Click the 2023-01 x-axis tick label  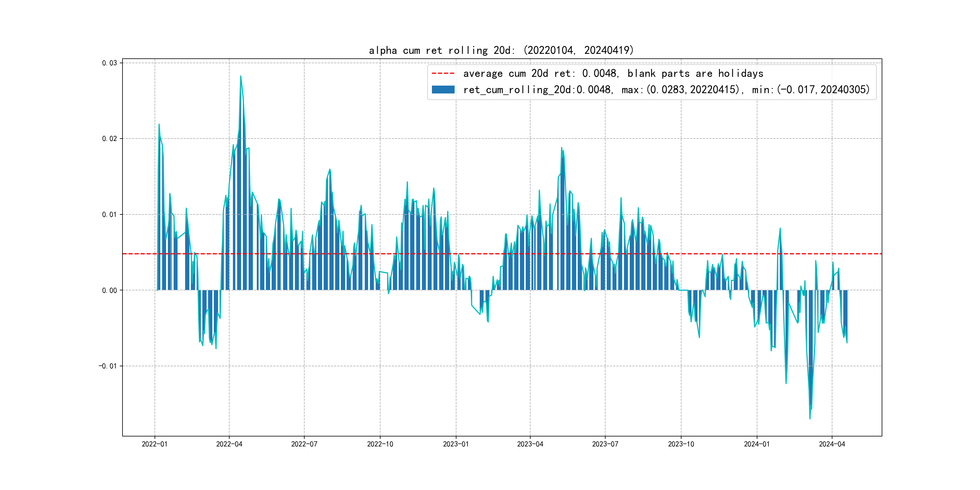(456, 444)
